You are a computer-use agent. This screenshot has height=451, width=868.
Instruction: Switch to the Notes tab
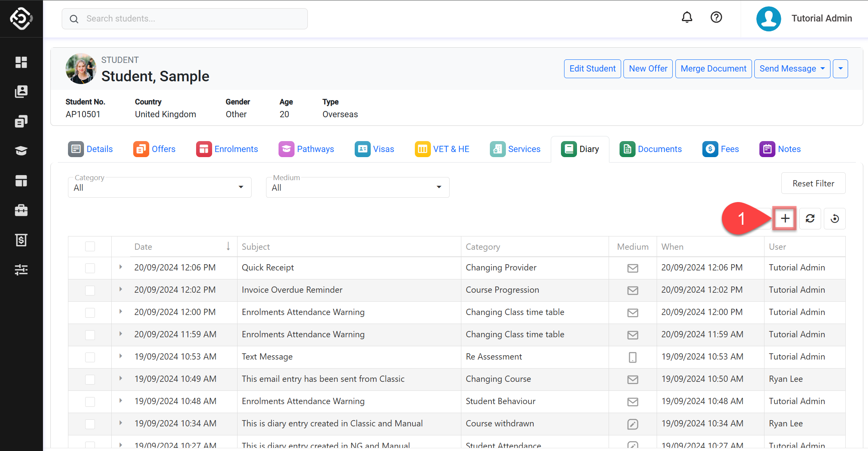click(780, 149)
